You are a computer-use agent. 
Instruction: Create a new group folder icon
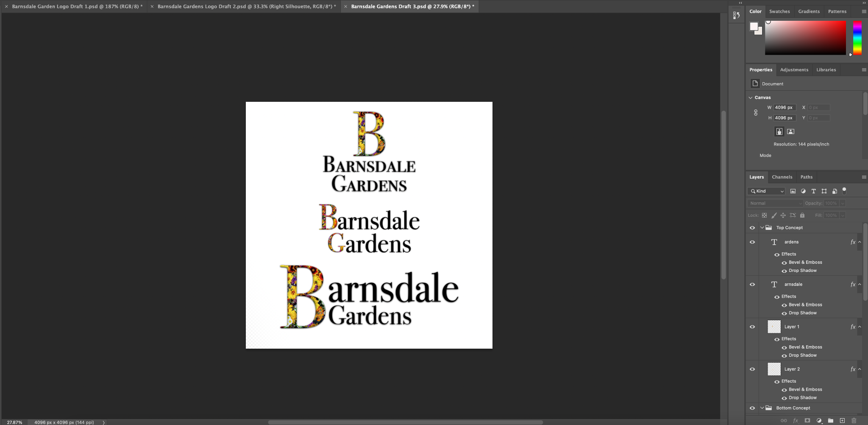point(831,421)
